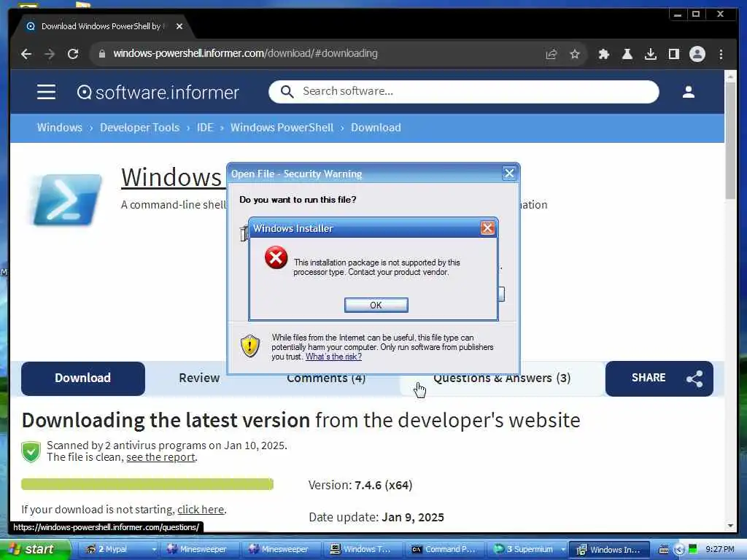The image size is (747, 560).
Task: Open the Software Informer hamburger menu
Action: 46,91
